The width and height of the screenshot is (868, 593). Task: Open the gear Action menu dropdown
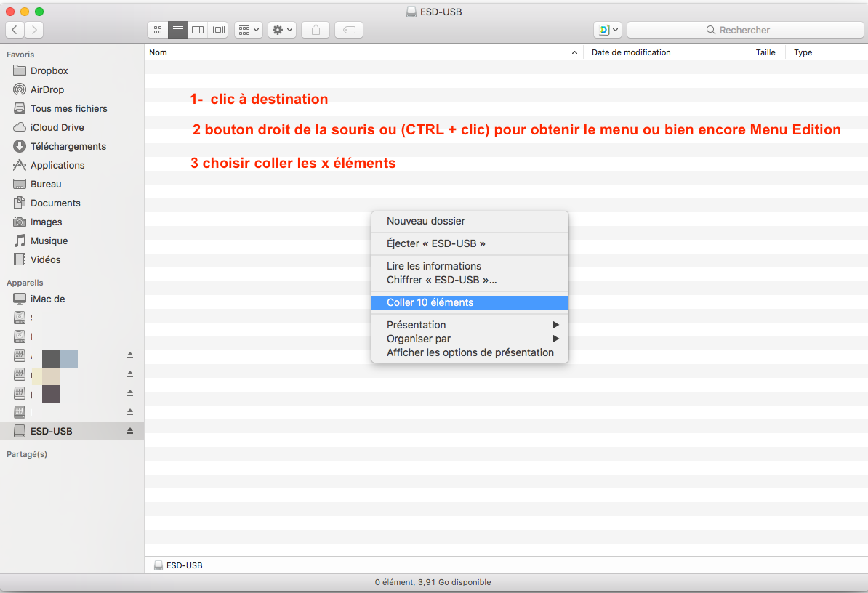[x=282, y=30]
